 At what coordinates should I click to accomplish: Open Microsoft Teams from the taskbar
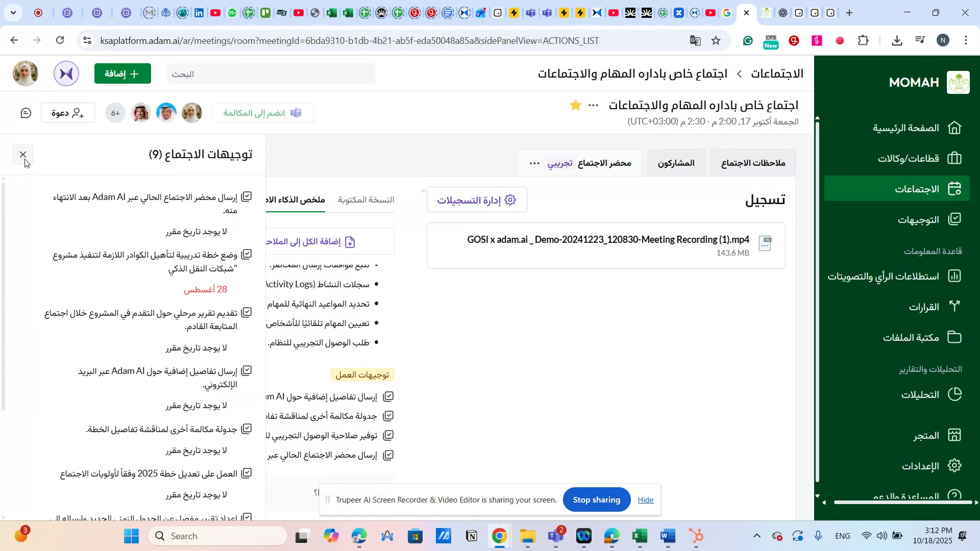click(555, 536)
